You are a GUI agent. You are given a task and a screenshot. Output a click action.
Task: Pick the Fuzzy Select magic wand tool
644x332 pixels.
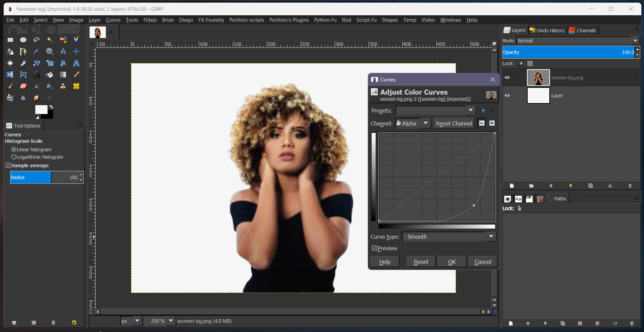50,40
